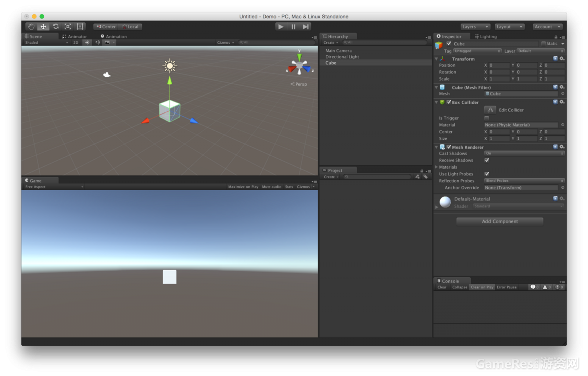Toggle Receive Shadows checkbox

[487, 160]
